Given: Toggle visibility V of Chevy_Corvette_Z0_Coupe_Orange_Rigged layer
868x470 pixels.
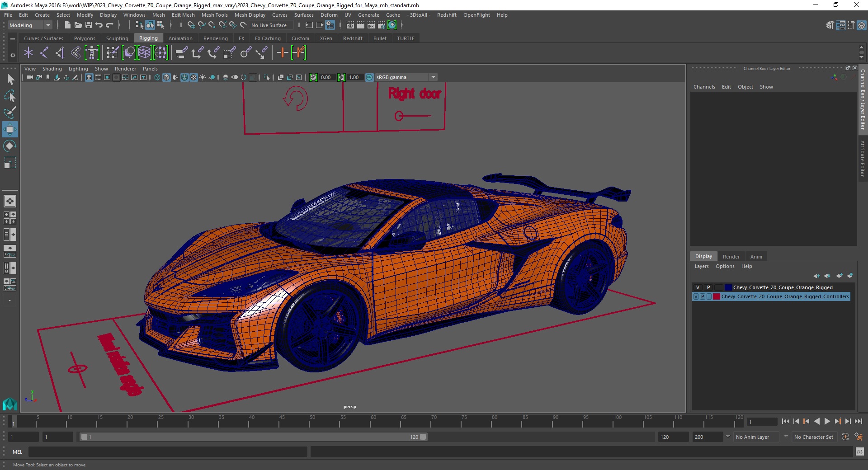Looking at the screenshot, I should 698,287.
